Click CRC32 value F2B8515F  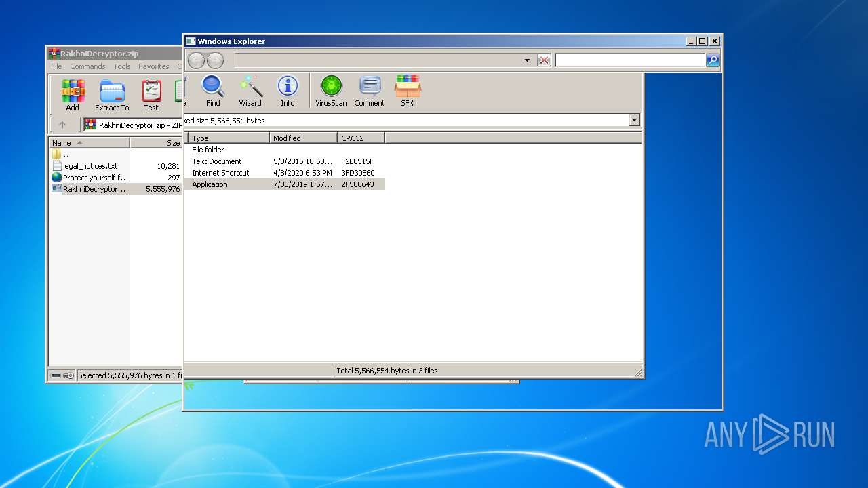pos(357,161)
